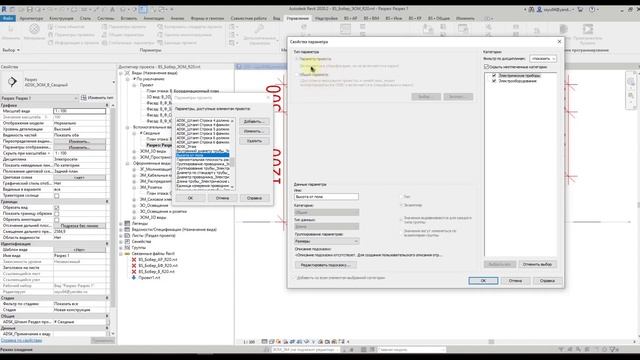Click the Материалы ribbon icon

[x=34, y=29]
